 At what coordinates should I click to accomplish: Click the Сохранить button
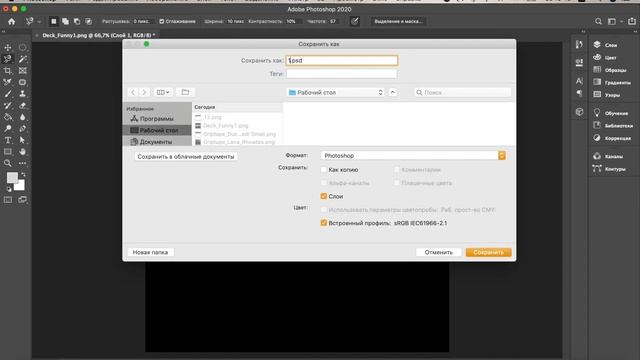[x=489, y=252]
